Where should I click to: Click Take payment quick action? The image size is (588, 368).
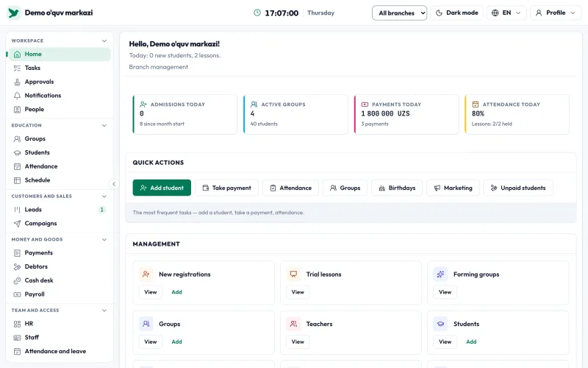(227, 188)
